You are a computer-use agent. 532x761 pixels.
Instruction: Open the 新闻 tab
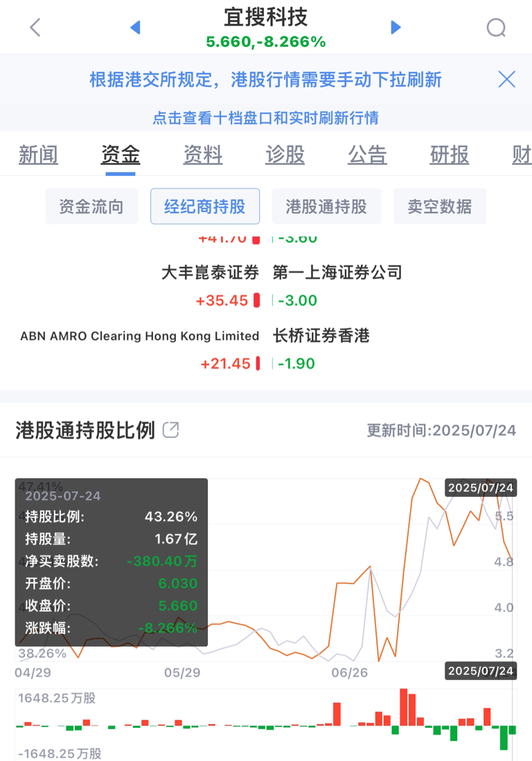coord(38,155)
